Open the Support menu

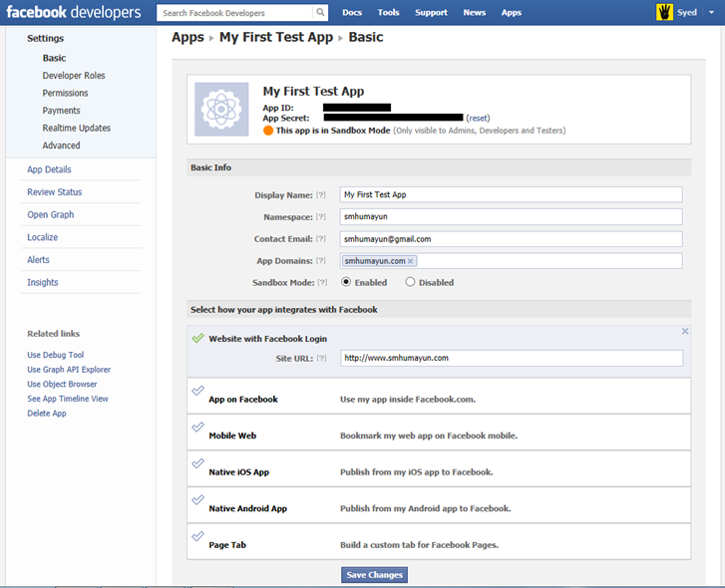tap(431, 13)
